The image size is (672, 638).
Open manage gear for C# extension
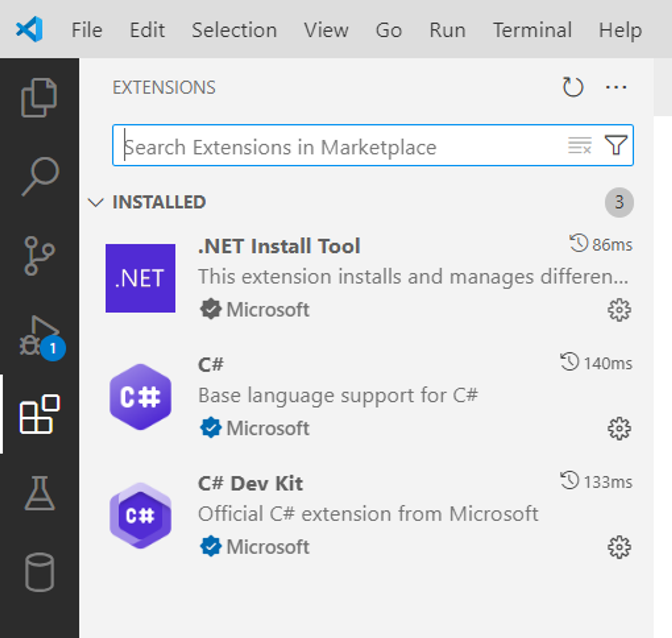pyautogui.click(x=619, y=429)
